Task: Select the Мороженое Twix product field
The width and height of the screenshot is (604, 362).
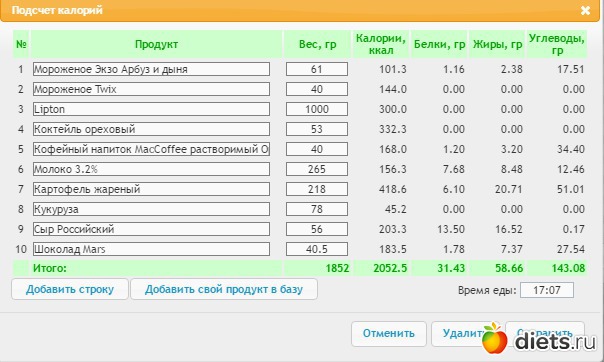Action: coord(151,89)
